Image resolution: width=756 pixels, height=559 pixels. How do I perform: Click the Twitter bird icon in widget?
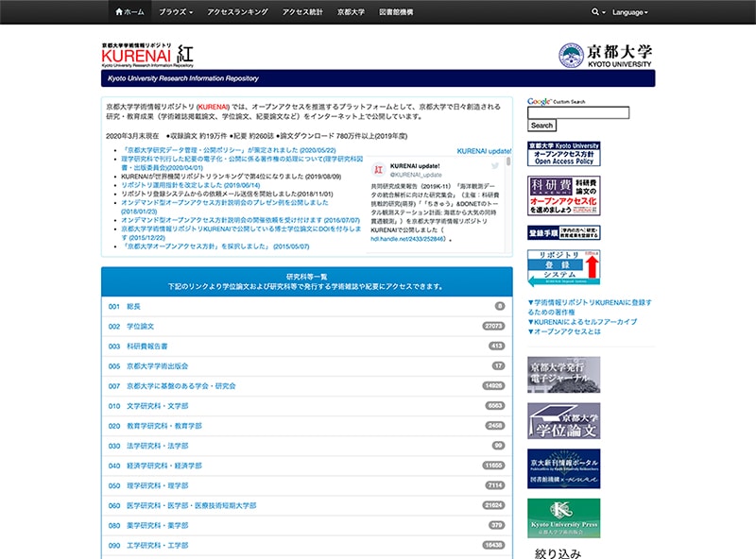(x=494, y=166)
